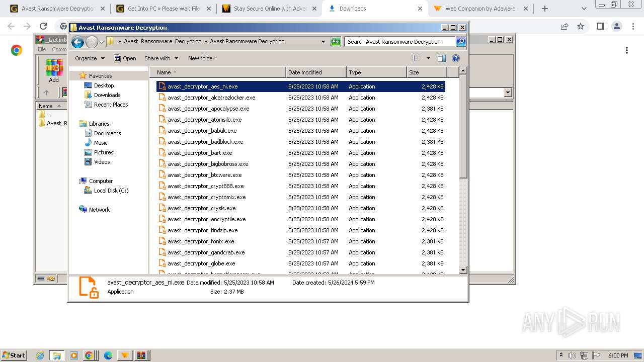This screenshot has width=644, height=362.
Task: Open Explorer Help question mark icon
Action: (456, 58)
